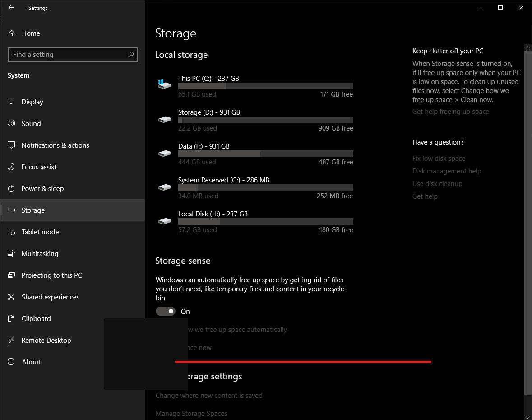Image resolution: width=532 pixels, height=420 pixels.
Task: Click the Get help link
Action: (425, 196)
